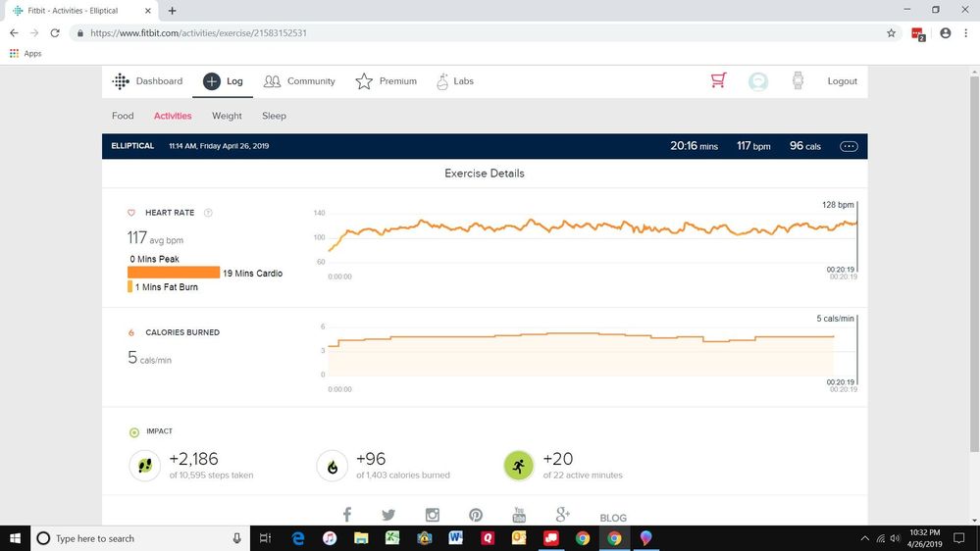Click the orange 19 Mins Cardio bar
The height and width of the screenshot is (551, 980).
pos(174,273)
